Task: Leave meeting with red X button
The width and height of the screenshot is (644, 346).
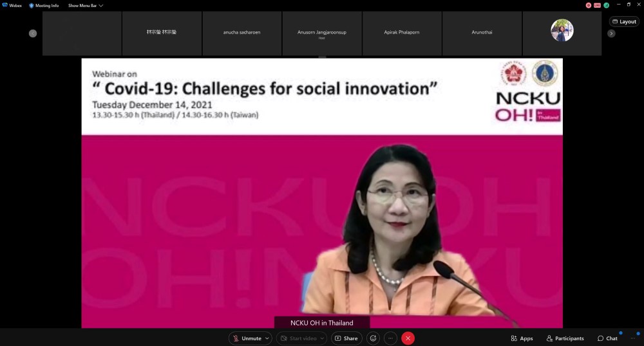Action: coord(408,338)
